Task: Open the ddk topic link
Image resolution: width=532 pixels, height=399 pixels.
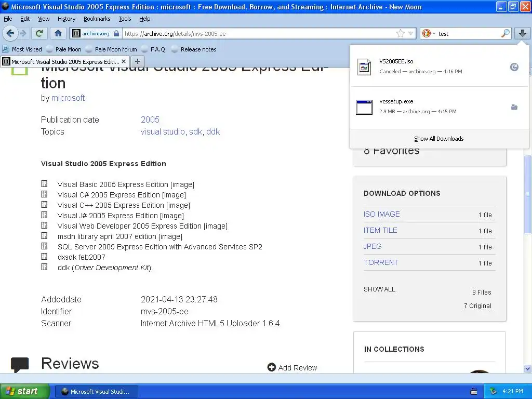Action: (213, 131)
